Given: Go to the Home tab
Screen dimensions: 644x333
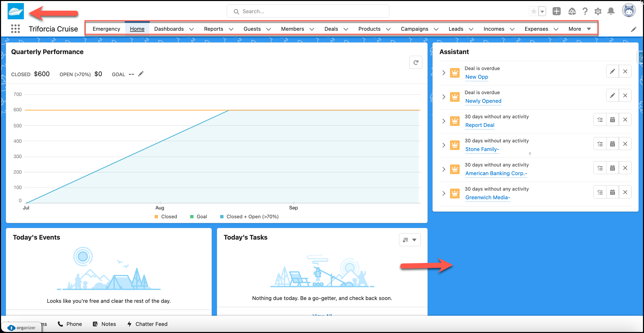Looking at the screenshot, I should [x=137, y=29].
